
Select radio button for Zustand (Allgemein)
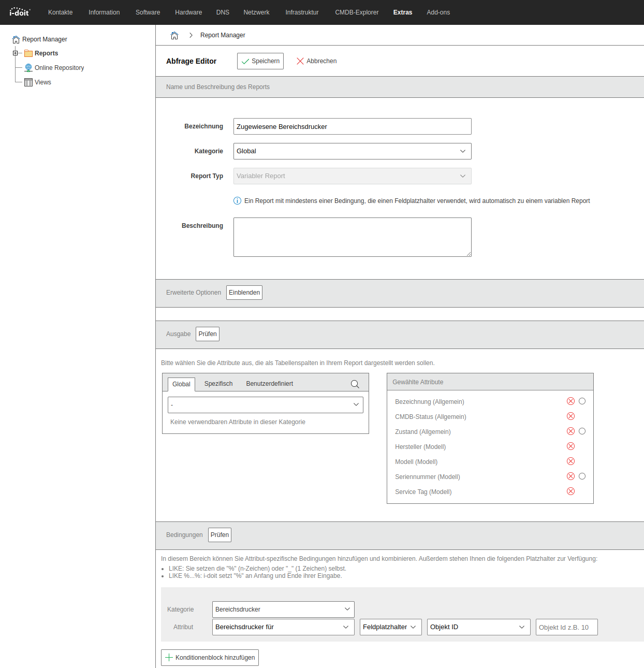(582, 431)
